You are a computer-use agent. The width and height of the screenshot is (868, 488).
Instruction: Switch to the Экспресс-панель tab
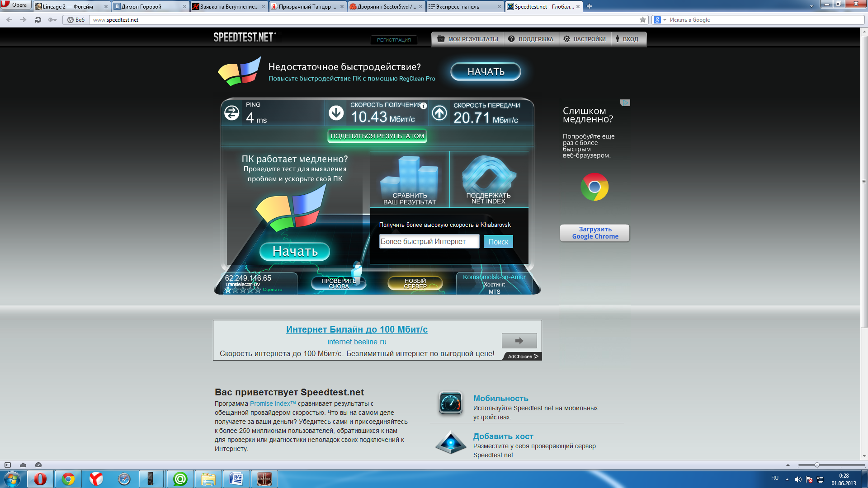pyautogui.click(x=465, y=6)
